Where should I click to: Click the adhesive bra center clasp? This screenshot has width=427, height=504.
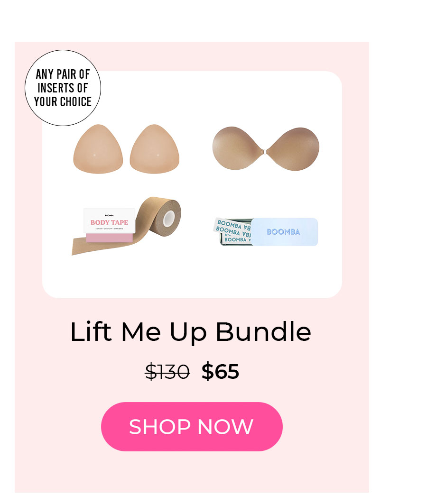(x=265, y=152)
